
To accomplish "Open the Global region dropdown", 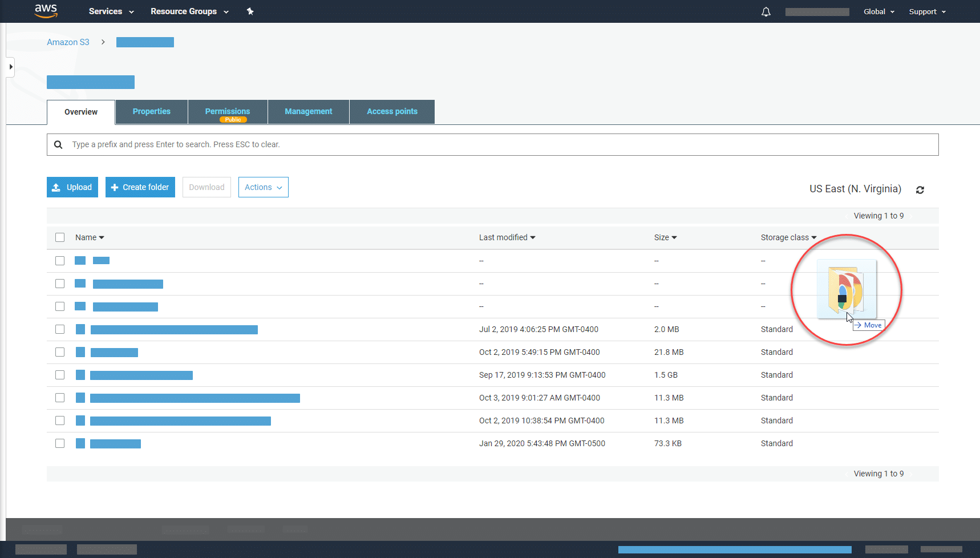I will tap(878, 11).
